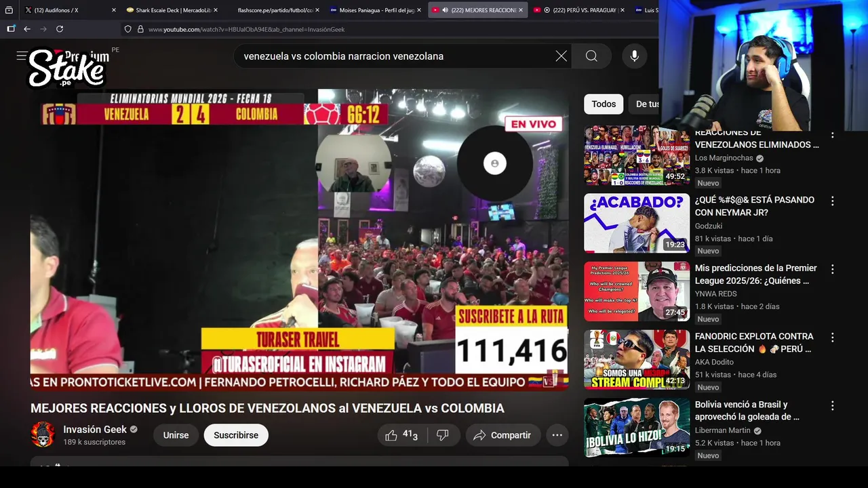Viewport: 868px width, 488px height.
Task: Clear the YouTube search text with X
Action: coord(561,56)
